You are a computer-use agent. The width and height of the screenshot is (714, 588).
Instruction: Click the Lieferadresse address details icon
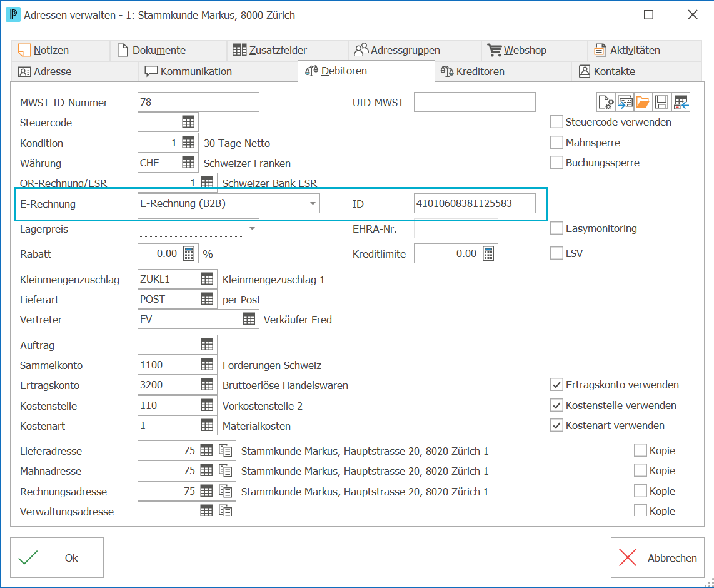click(x=226, y=450)
